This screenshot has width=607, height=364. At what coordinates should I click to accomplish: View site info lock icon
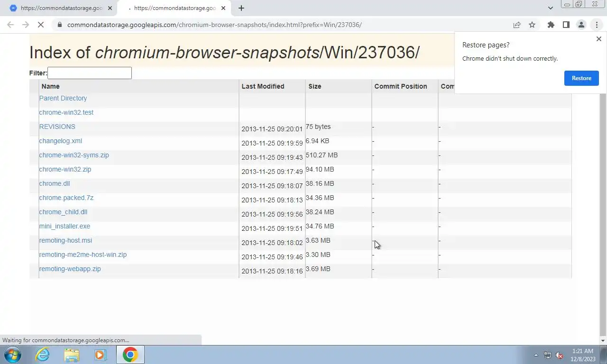pyautogui.click(x=59, y=25)
